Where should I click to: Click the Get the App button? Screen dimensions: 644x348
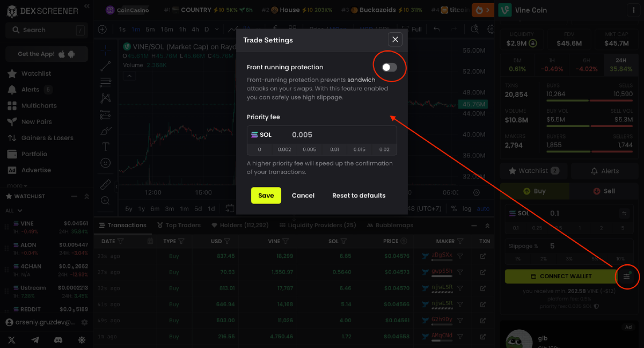click(x=47, y=54)
